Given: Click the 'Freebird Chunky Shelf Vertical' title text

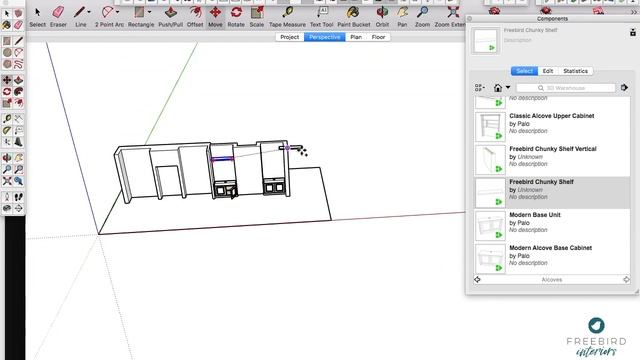Looking at the screenshot, I should pos(553,149).
